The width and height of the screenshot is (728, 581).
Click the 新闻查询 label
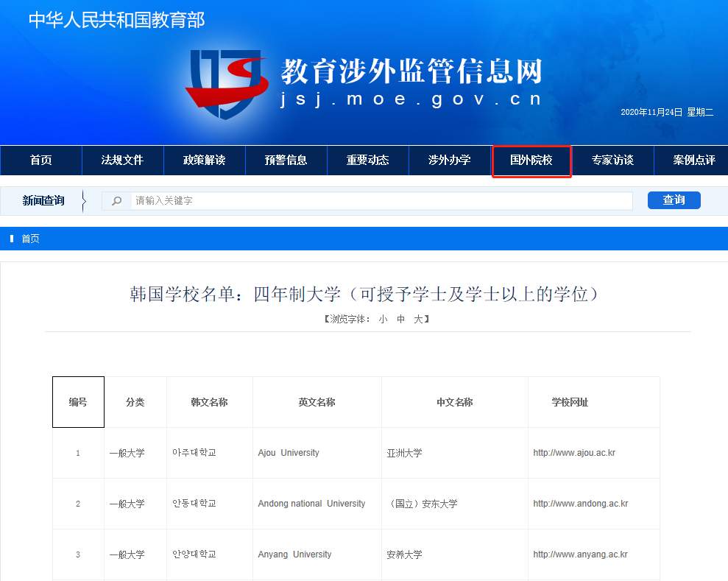(x=43, y=200)
